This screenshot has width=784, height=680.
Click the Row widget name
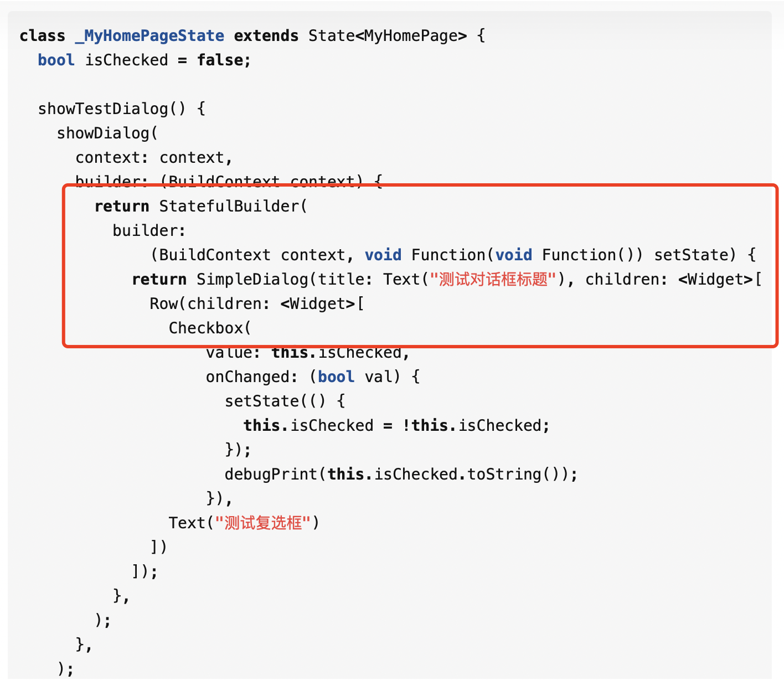[163, 304]
